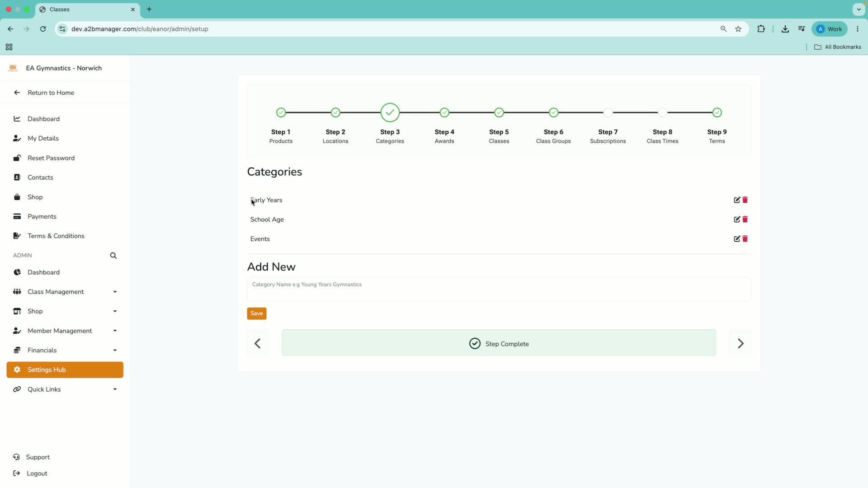Image resolution: width=868 pixels, height=488 pixels.
Task: Click the zoom magnifier in address bar
Action: (723, 29)
